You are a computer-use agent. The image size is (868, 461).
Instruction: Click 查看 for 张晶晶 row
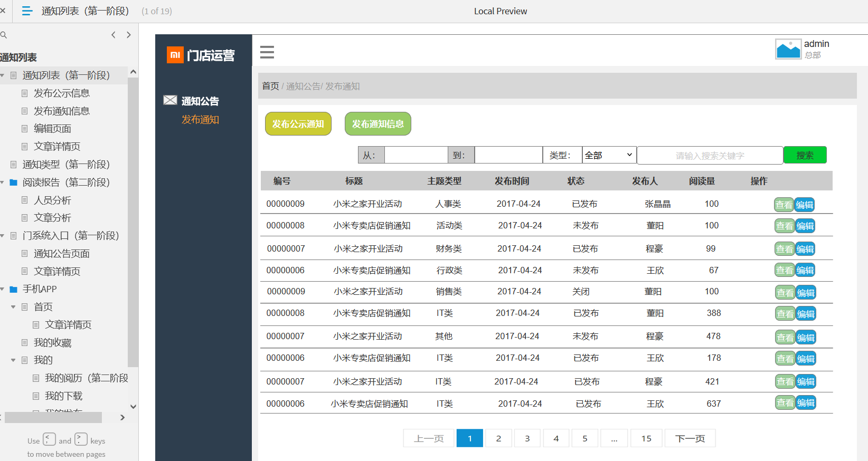pyautogui.click(x=784, y=205)
